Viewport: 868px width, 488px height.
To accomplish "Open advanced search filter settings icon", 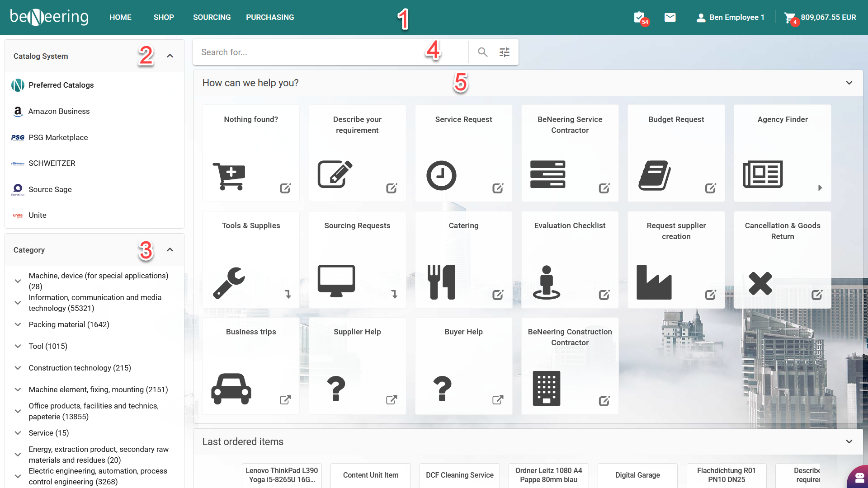I will point(505,52).
